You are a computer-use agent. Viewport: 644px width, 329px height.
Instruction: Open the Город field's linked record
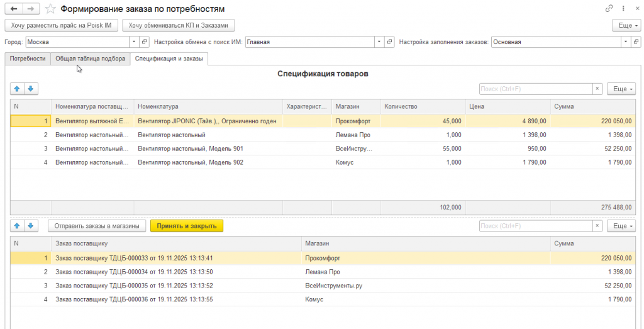[145, 42]
